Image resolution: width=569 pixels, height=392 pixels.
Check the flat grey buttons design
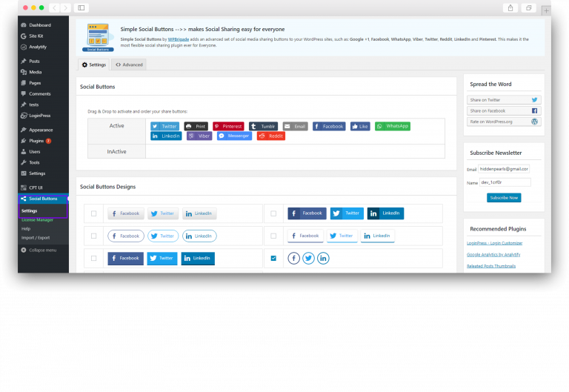(x=93, y=213)
